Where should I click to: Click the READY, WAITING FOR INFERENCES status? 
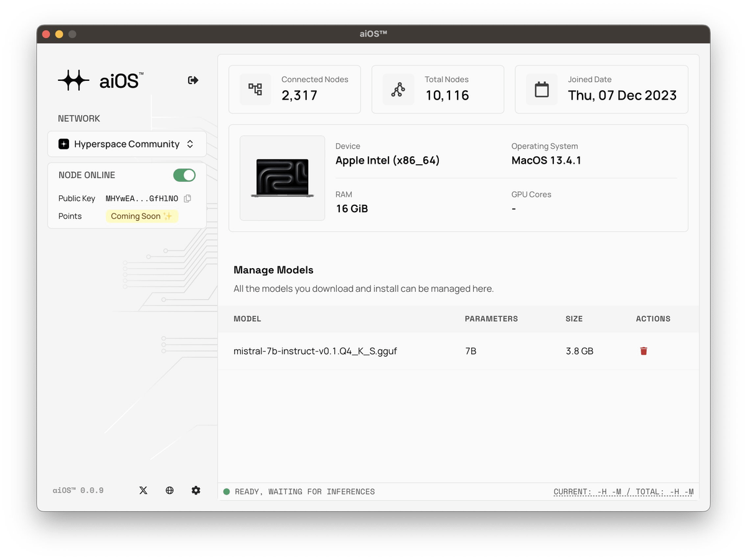point(304,491)
